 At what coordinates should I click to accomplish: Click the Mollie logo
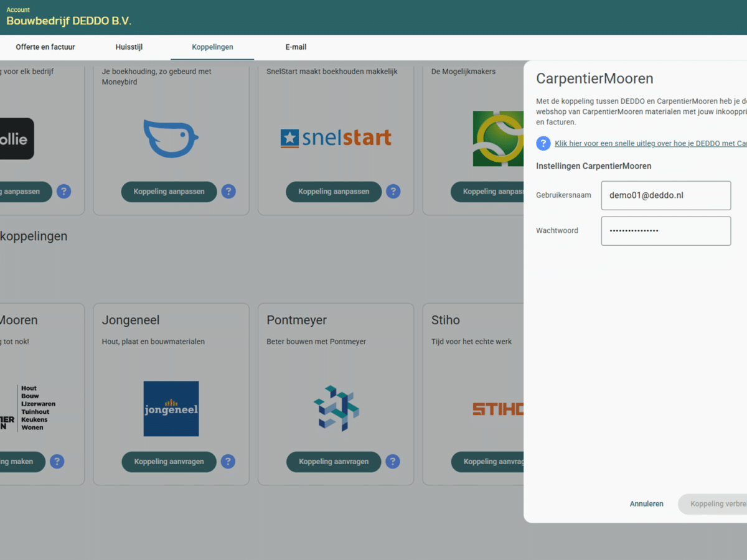tap(17, 139)
